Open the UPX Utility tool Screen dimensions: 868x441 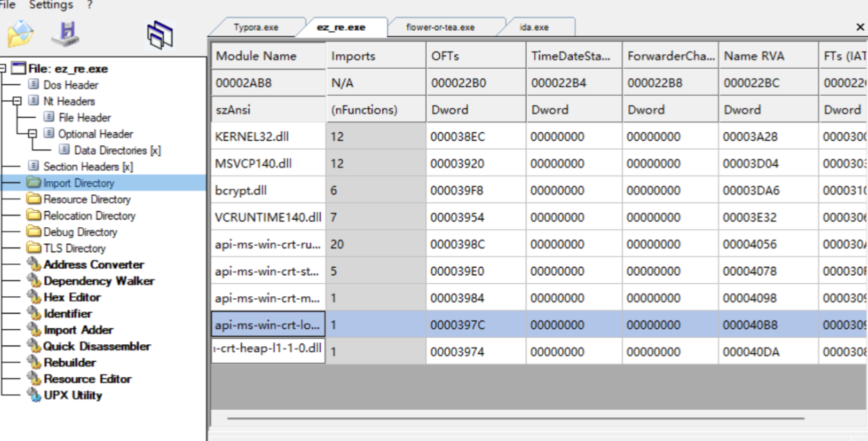[x=73, y=395]
